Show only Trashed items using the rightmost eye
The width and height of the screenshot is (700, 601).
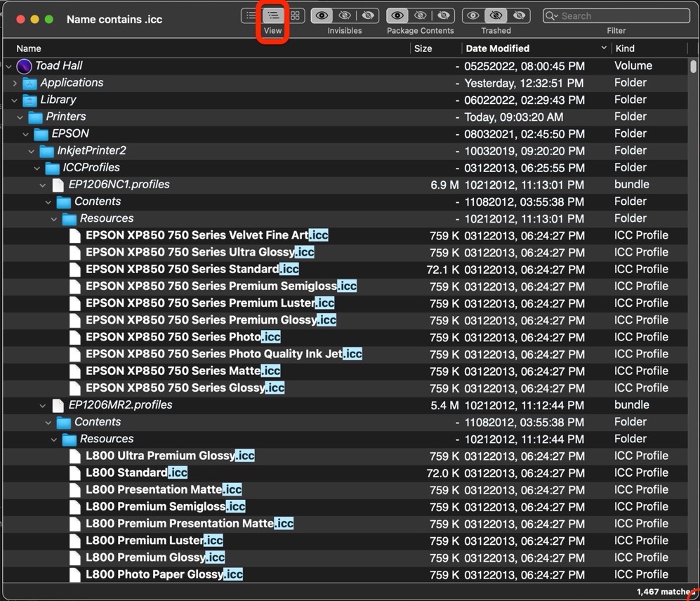pos(519,15)
